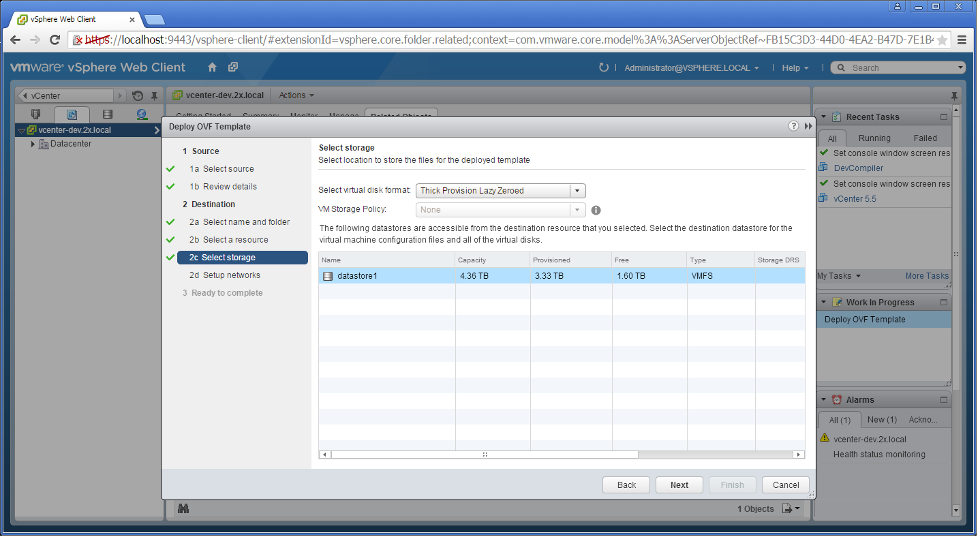Click the vSphere Search field
The image size is (980, 537).
(898, 67)
